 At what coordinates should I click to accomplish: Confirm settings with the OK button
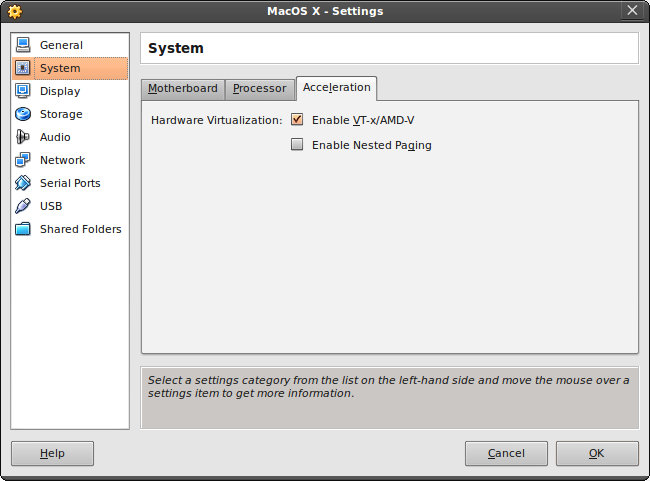click(597, 453)
